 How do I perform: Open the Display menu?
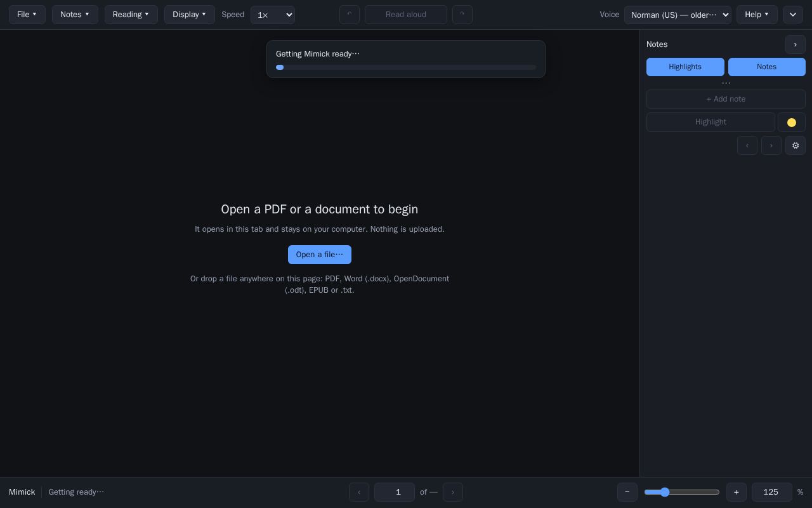[x=190, y=15]
